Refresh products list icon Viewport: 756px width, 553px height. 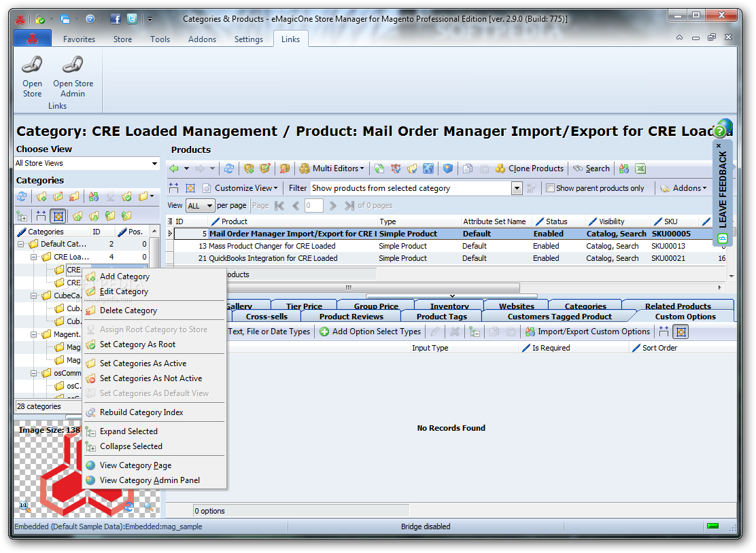[229, 168]
